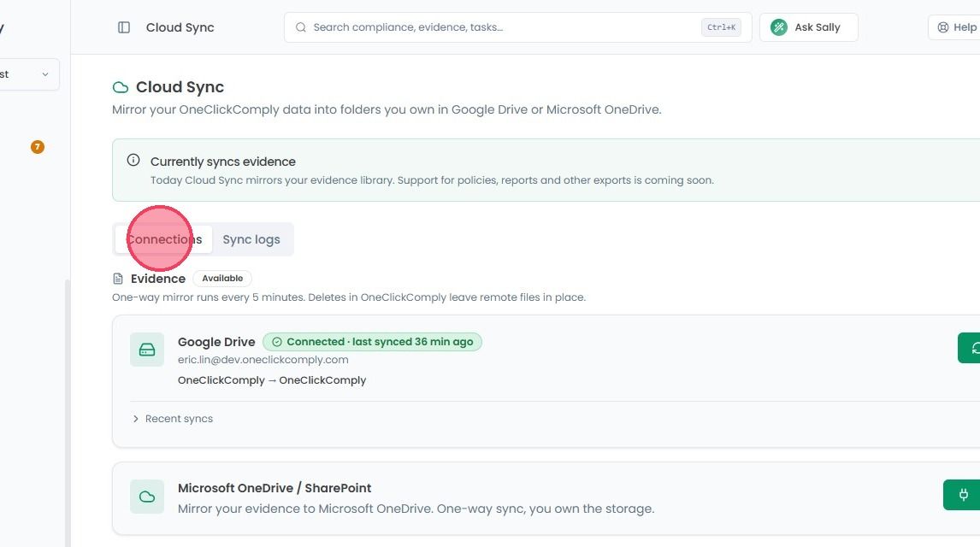
Task: Click the left sidebar scrollbar
Action: click(x=68, y=412)
